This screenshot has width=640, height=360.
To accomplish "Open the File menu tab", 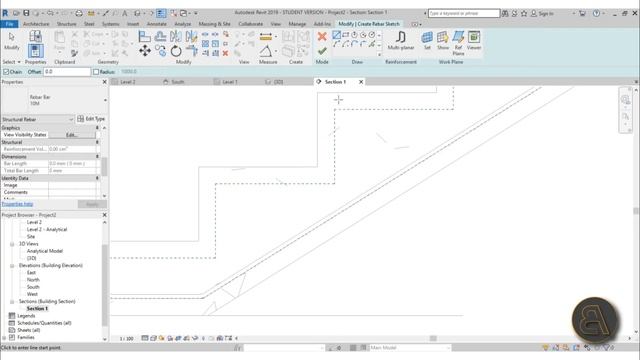I will click(9, 24).
